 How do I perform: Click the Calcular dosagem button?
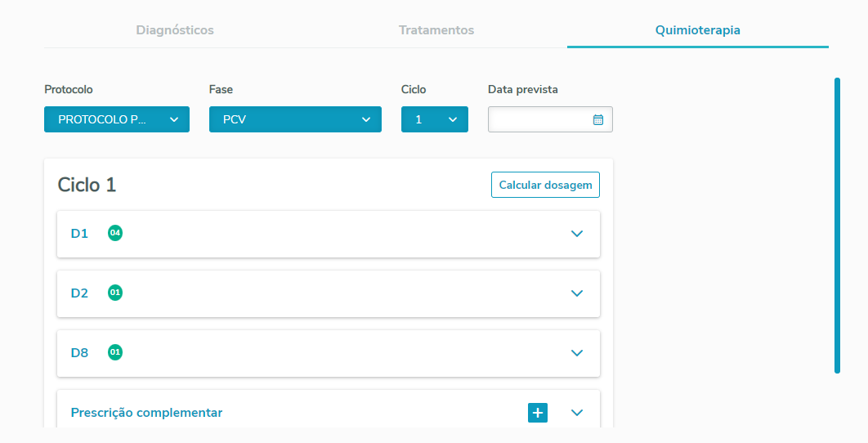point(545,185)
